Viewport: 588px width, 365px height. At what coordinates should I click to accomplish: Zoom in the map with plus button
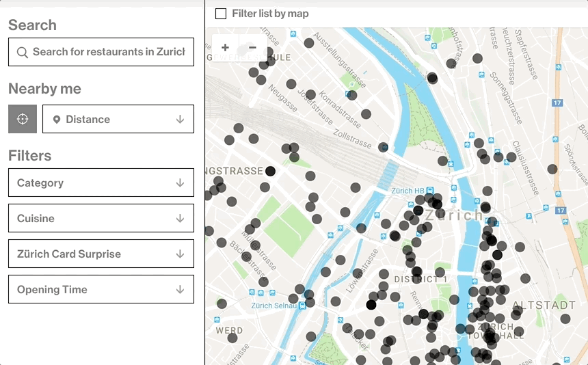(x=226, y=48)
